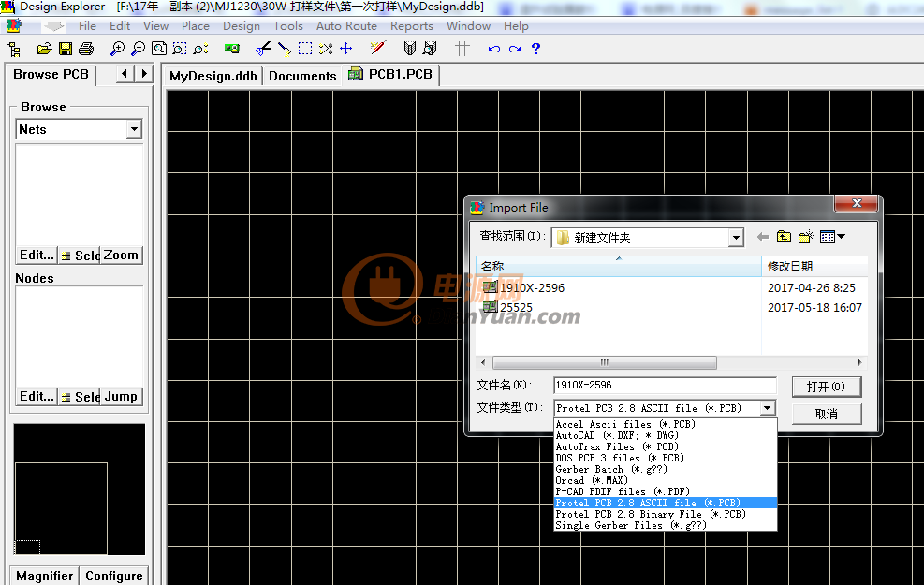
Task: Click the open folder toolbar icon
Action: (x=44, y=49)
